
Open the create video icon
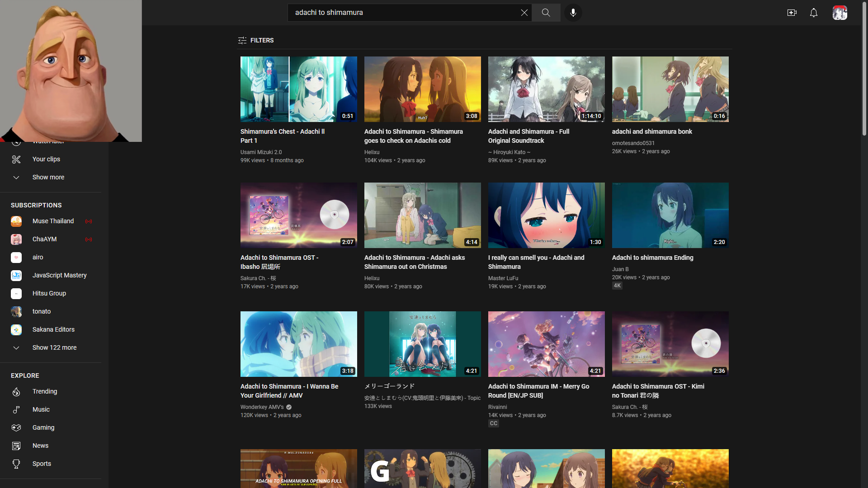click(792, 13)
